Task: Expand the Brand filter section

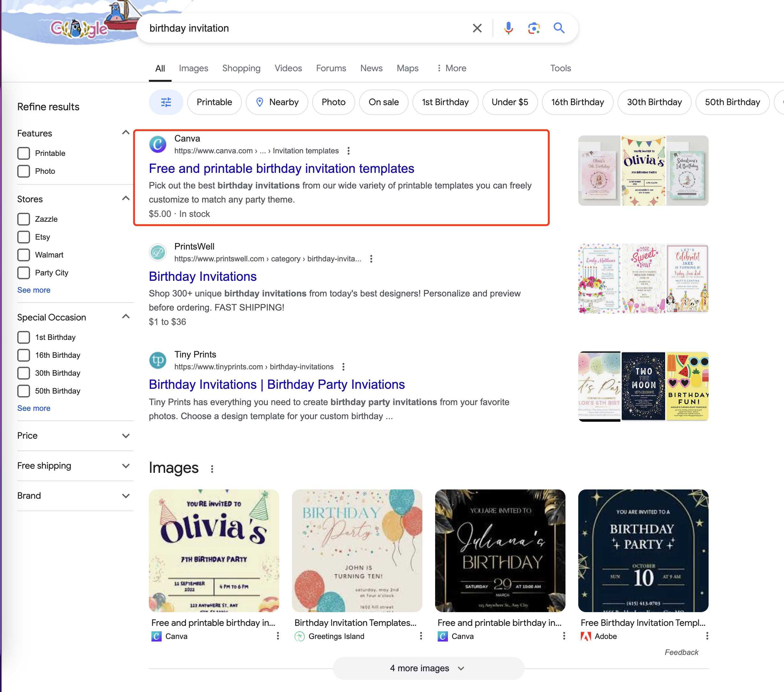Action: tap(126, 496)
